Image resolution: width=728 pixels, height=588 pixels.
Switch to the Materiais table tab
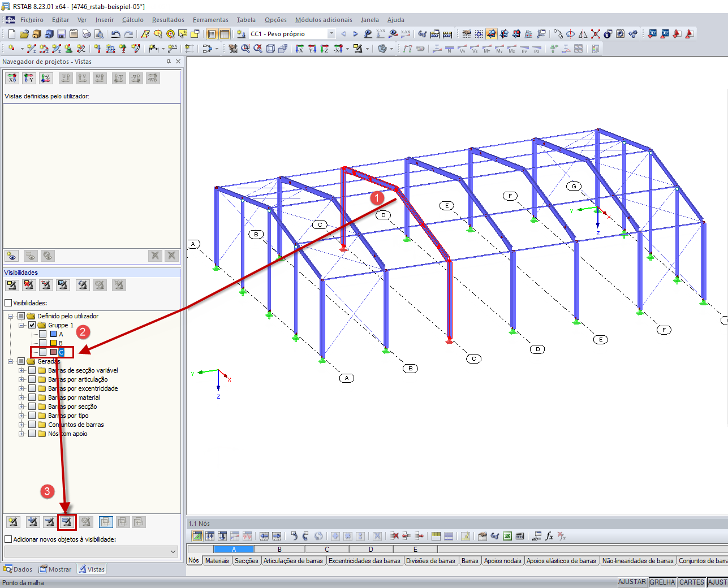click(x=217, y=561)
